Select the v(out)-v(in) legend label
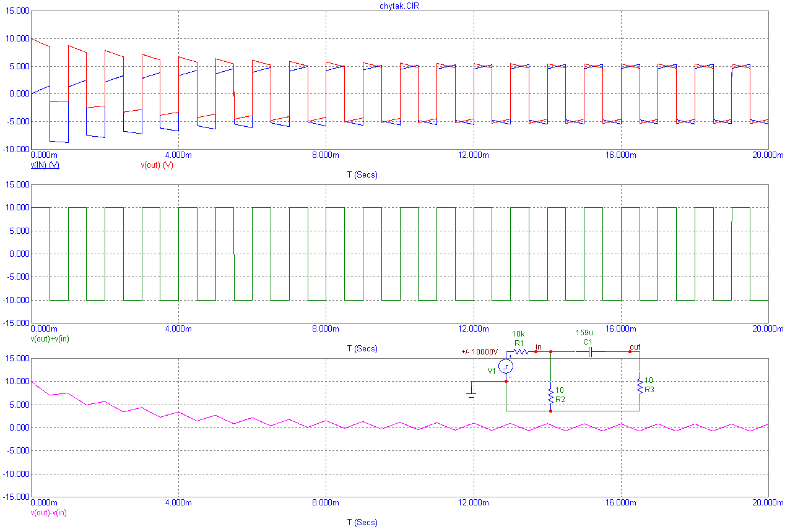Screen dimensions: 790x532 click(50, 513)
